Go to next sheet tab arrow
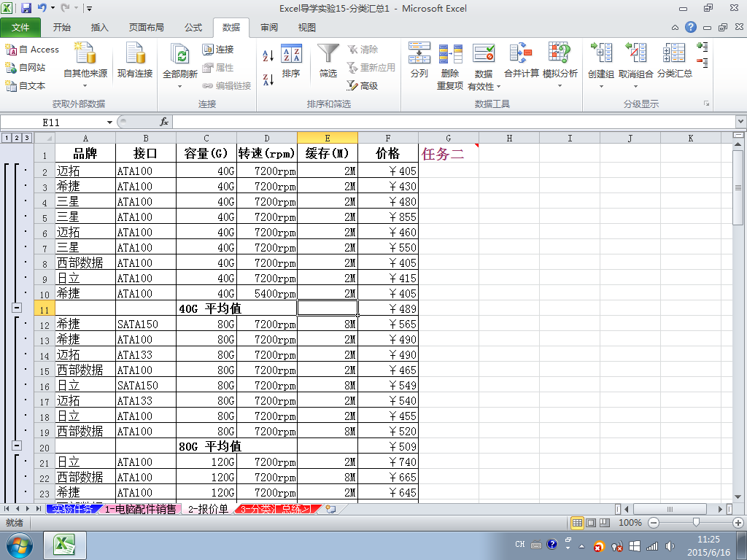Screen dimensions: 747x560 pos(28,509)
